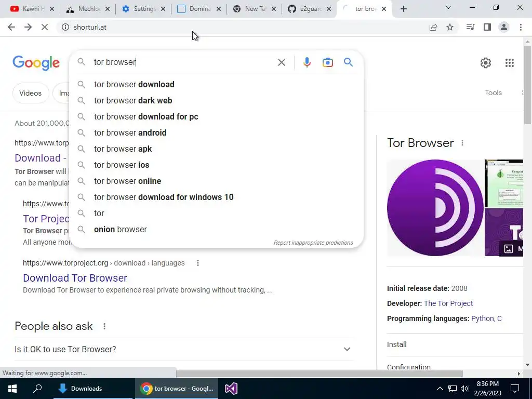Show hidden system tray icons
Screen dimensions: 532x399
coord(440,389)
